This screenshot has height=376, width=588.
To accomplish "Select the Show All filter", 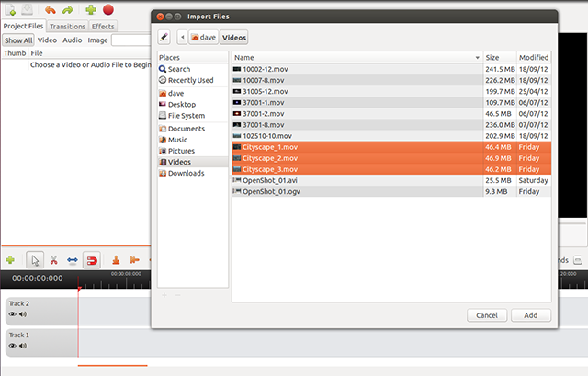I will coord(18,40).
